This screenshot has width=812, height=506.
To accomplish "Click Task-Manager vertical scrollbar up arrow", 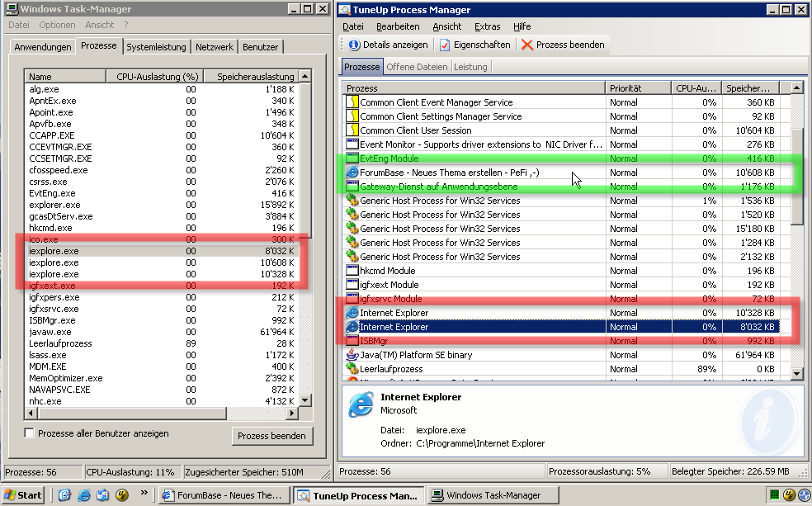I will 305,76.
